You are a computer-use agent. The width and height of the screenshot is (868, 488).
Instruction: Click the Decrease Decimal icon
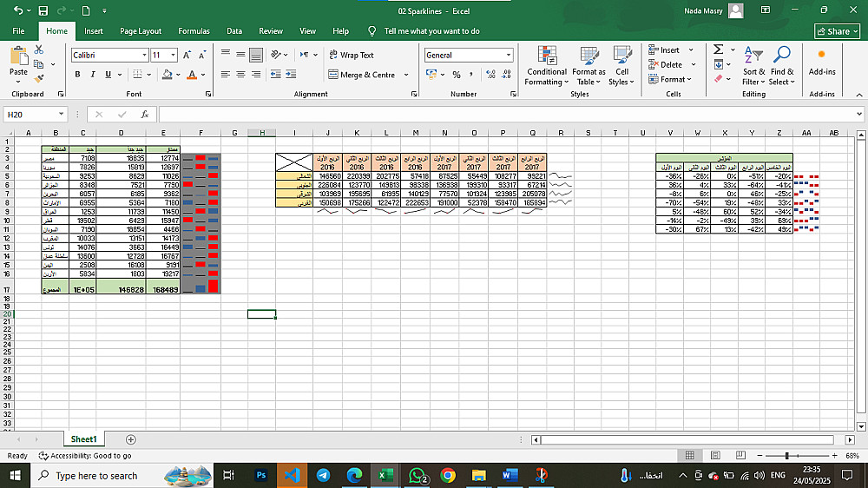pos(507,74)
